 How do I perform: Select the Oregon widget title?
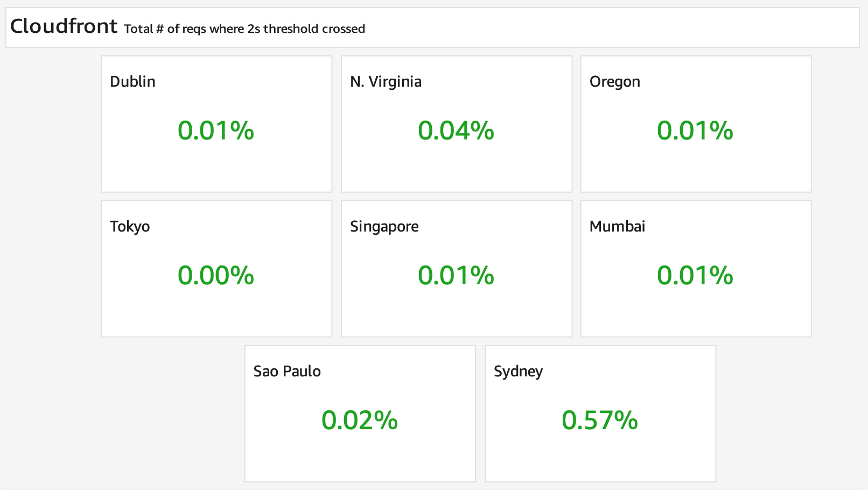[x=615, y=82]
